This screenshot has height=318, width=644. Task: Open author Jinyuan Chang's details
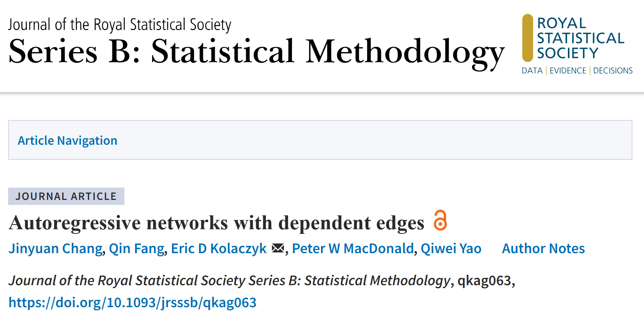(56, 249)
